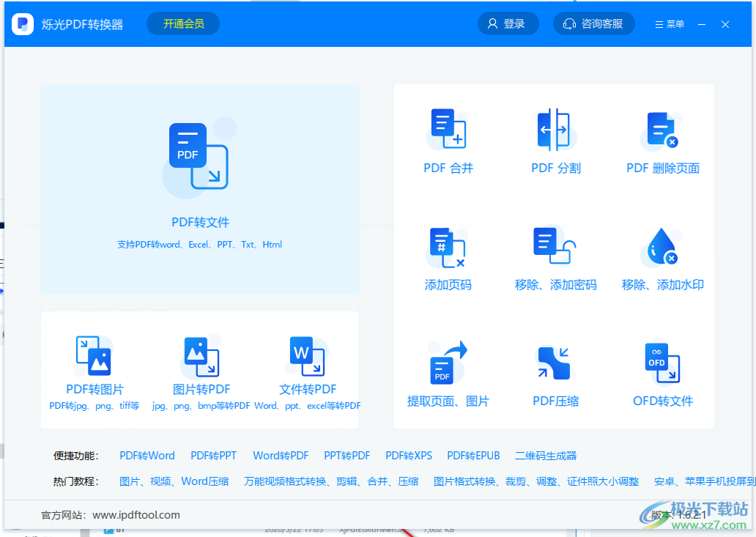The height and width of the screenshot is (537, 756).
Task: Open the 二维码生成器 link
Action: (x=546, y=456)
